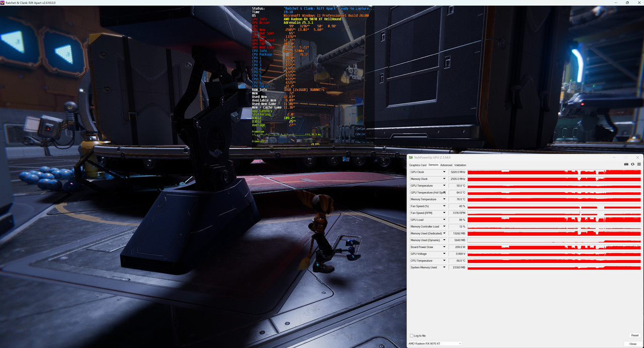The width and height of the screenshot is (644, 348).
Task: Click the GPU-Z window title bar text
Action: pyautogui.click(x=432, y=158)
